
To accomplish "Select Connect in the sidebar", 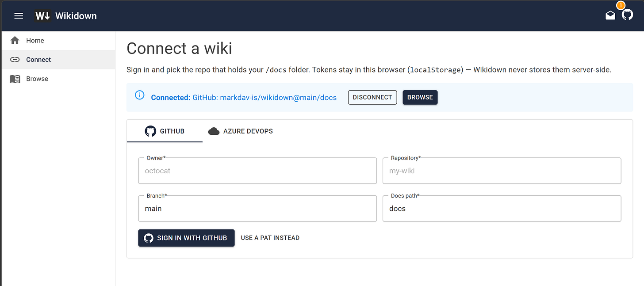I will click(x=58, y=59).
